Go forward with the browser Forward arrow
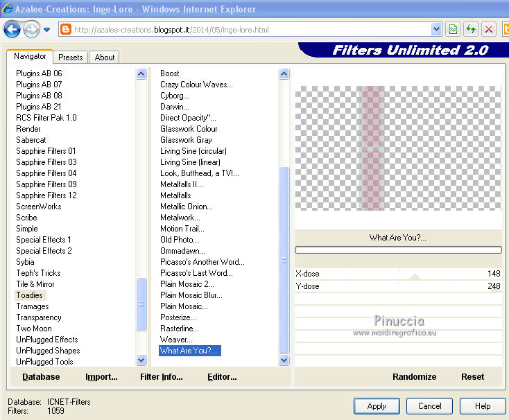This screenshot has width=509, height=420. (31, 30)
